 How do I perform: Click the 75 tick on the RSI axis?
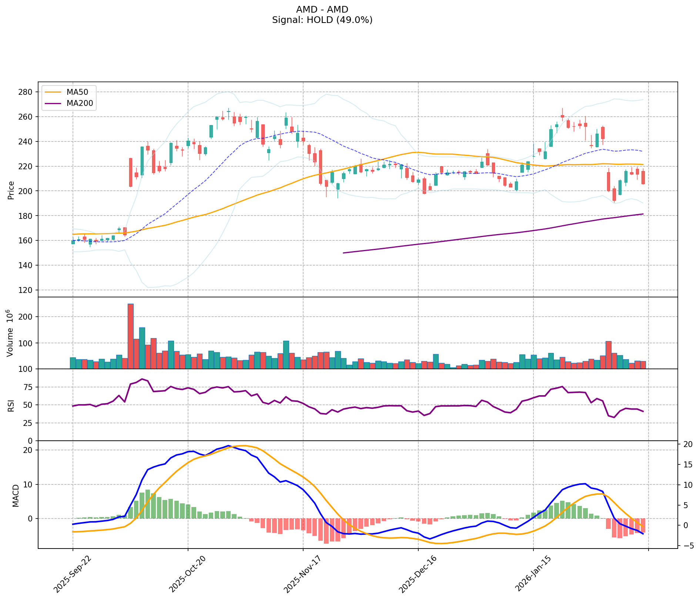click(x=29, y=387)
